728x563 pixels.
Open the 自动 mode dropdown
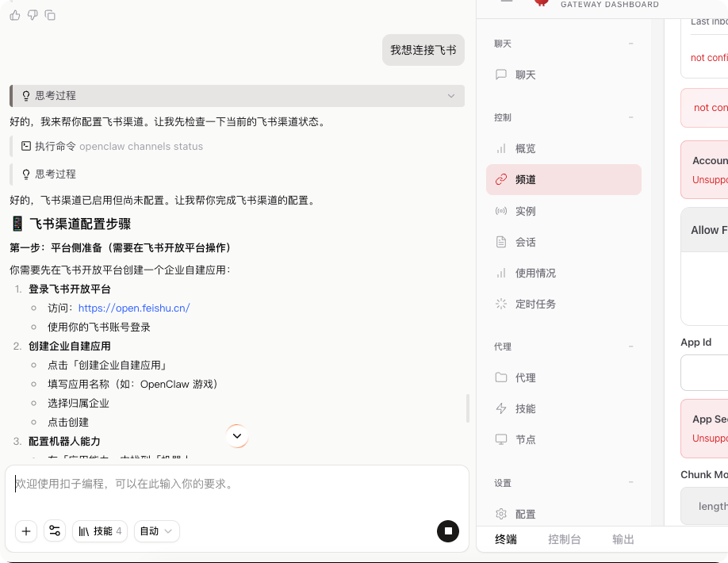156,531
